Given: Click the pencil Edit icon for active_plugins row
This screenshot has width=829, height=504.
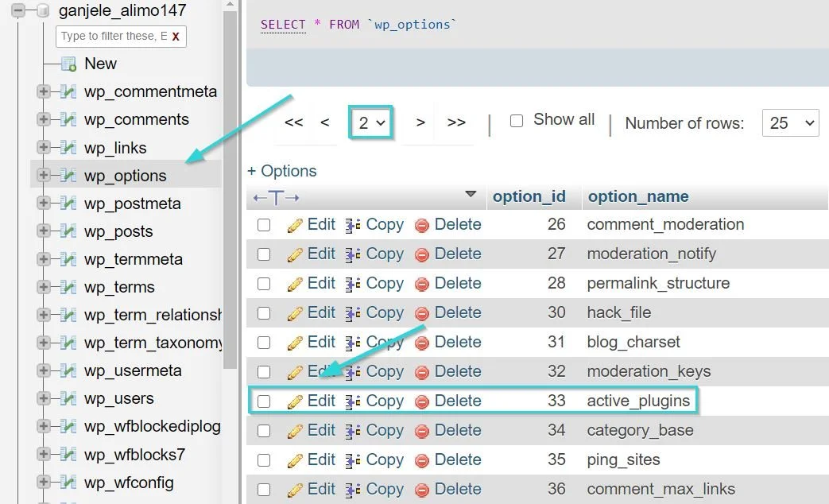Looking at the screenshot, I should (295, 401).
